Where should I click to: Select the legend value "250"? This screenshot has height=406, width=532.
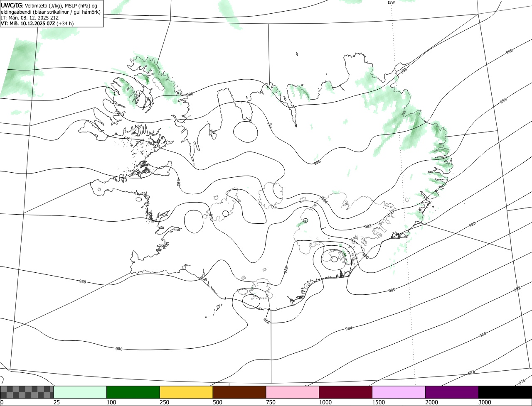[x=164, y=402]
